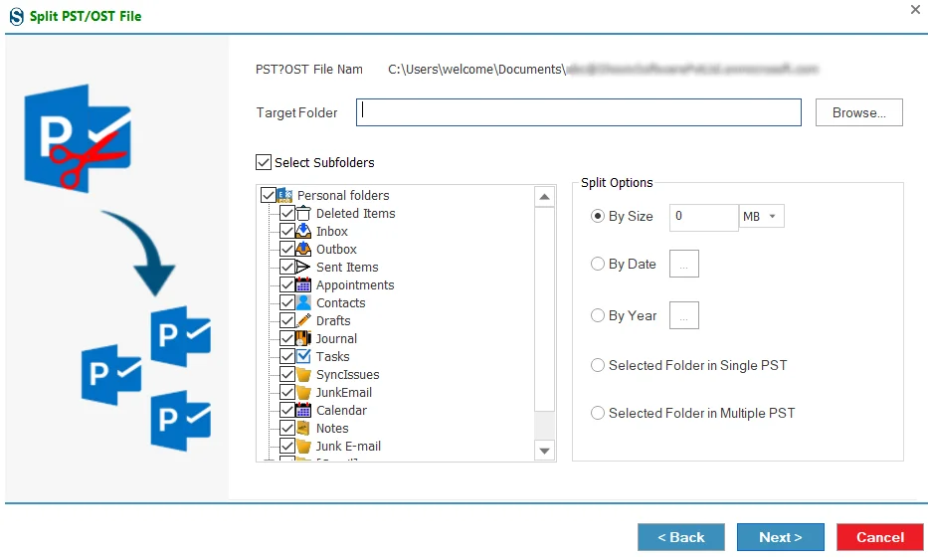Select the By Year radio option

598,315
